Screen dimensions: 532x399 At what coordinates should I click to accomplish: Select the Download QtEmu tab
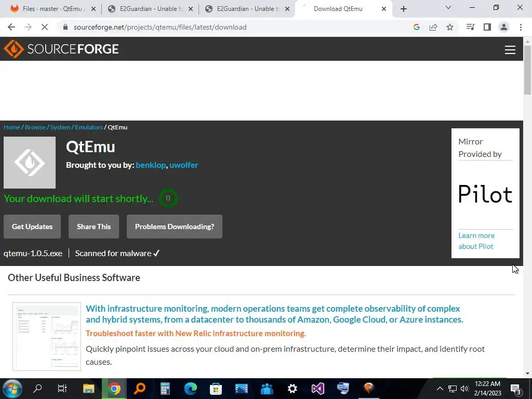[343, 9]
